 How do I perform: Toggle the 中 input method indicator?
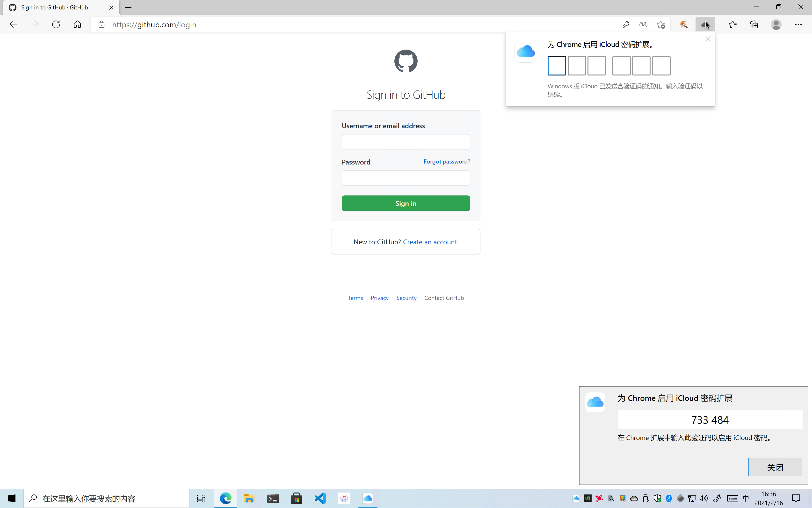pos(746,499)
